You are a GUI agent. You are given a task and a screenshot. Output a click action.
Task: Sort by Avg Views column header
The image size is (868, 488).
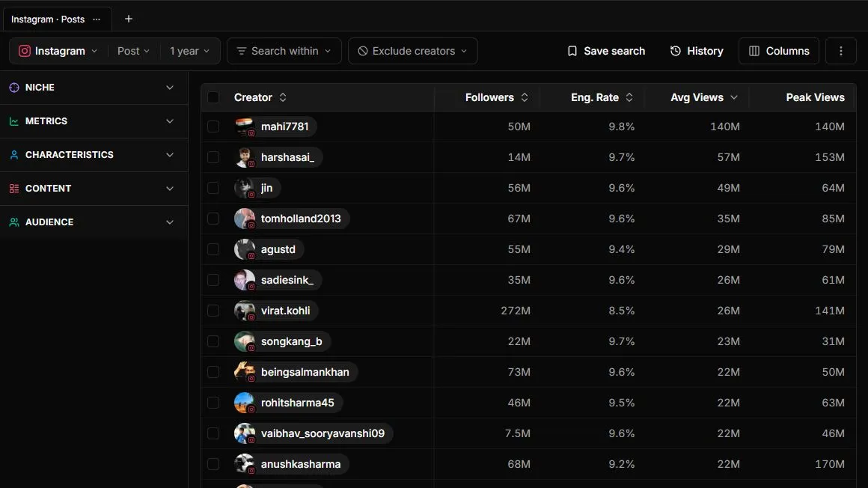pyautogui.click(x=703, y=97)
